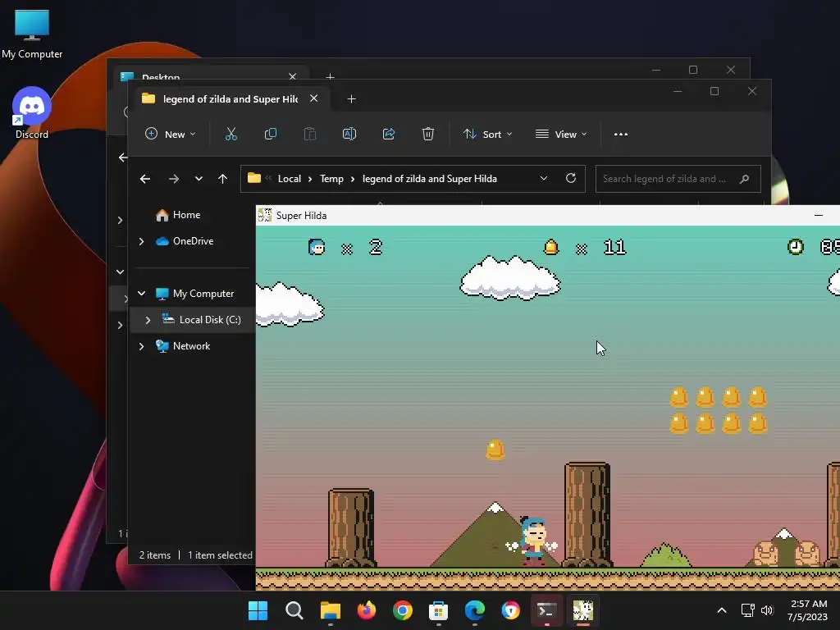
Task: Open File Explorer from the taskbar
Action: 330,610
